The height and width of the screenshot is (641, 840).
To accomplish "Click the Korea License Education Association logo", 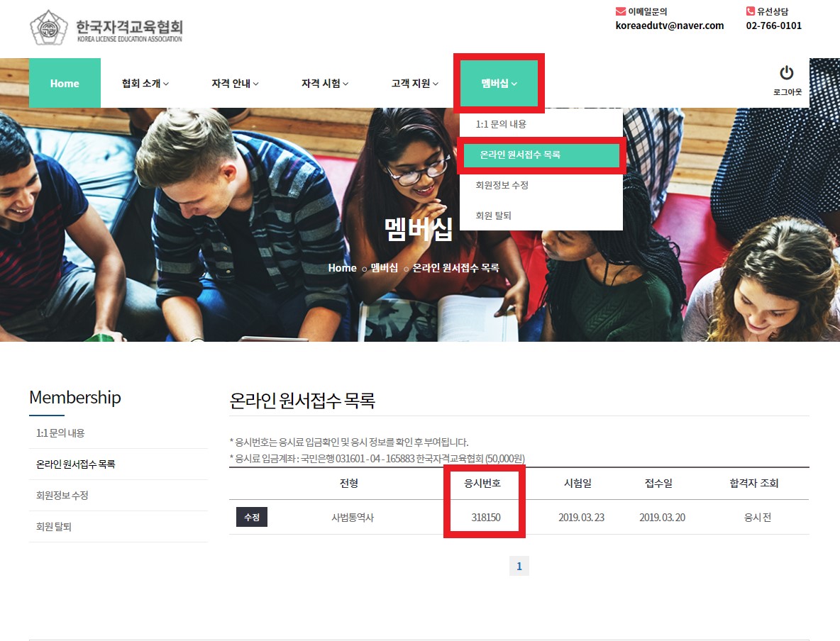I will tap(106, 28).
